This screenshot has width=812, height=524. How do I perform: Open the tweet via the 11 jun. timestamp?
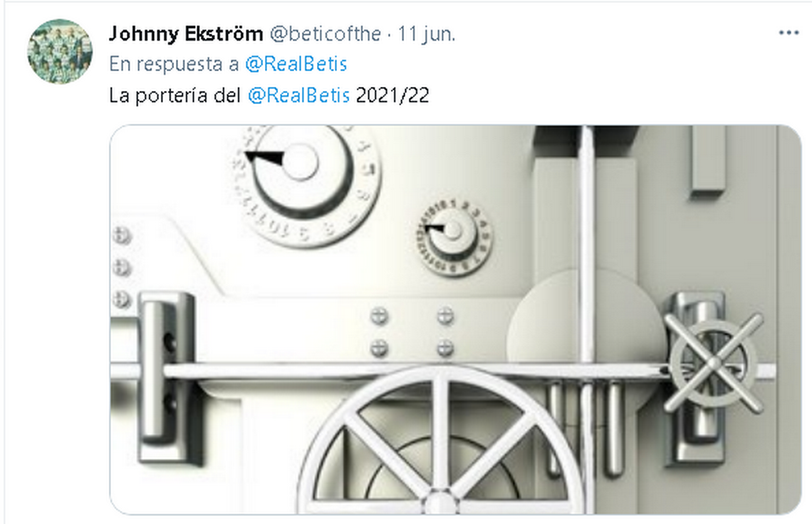point(426,34)
